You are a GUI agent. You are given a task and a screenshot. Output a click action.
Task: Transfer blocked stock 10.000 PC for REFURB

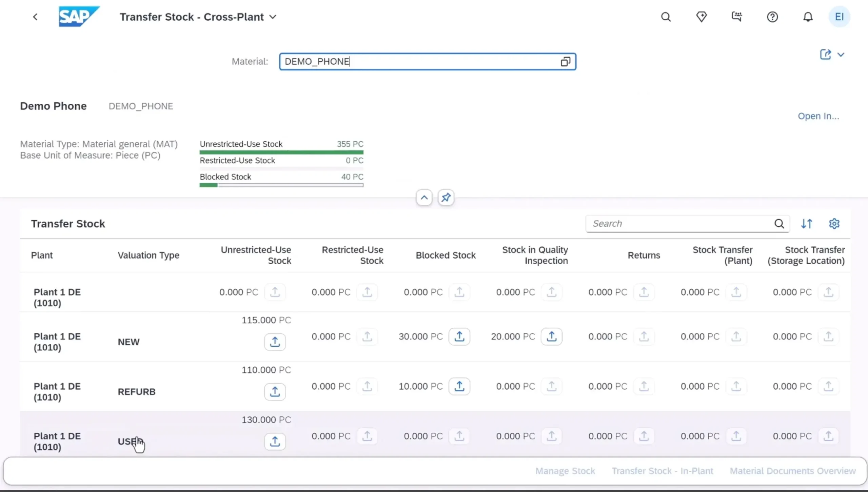459,386
